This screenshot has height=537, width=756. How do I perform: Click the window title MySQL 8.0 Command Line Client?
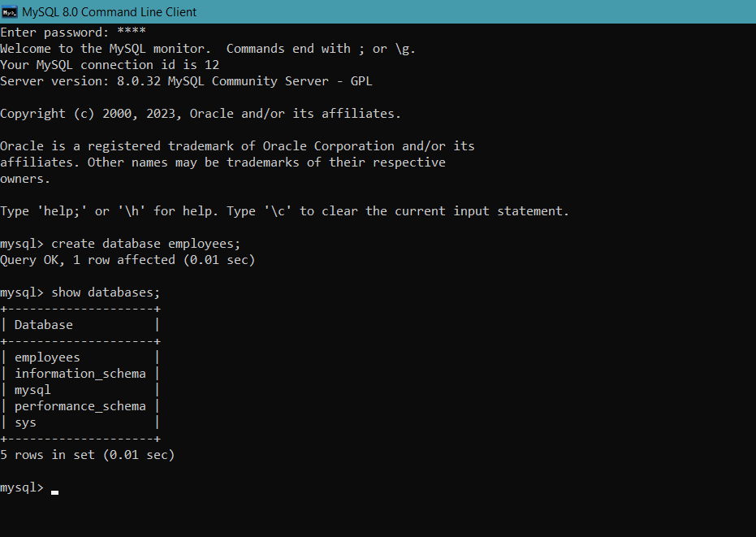[x=109, y=11]
